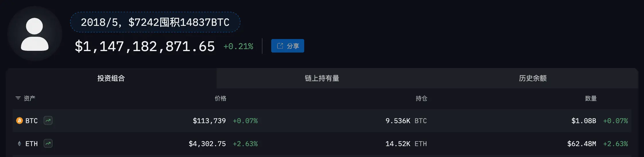Click the Bitcoin coin logo
This screenshot has height=157, width=644.
(20, 121)
